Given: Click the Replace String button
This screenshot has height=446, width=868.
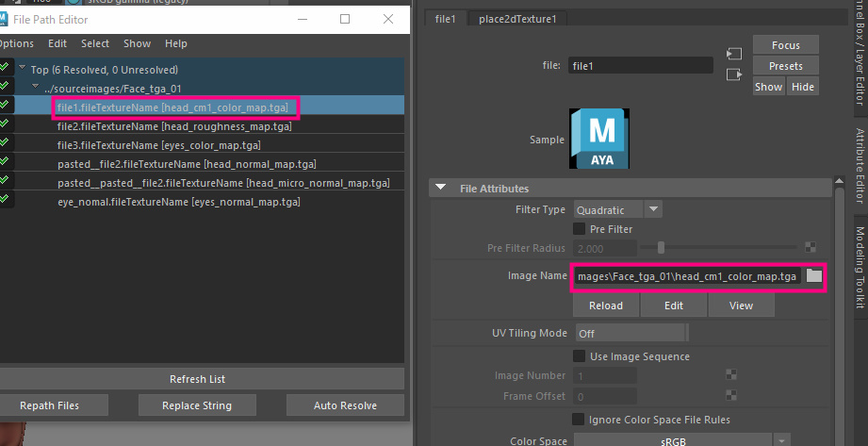Looking at the screenshot, I should pyautogui.click(x=197, y=405).
